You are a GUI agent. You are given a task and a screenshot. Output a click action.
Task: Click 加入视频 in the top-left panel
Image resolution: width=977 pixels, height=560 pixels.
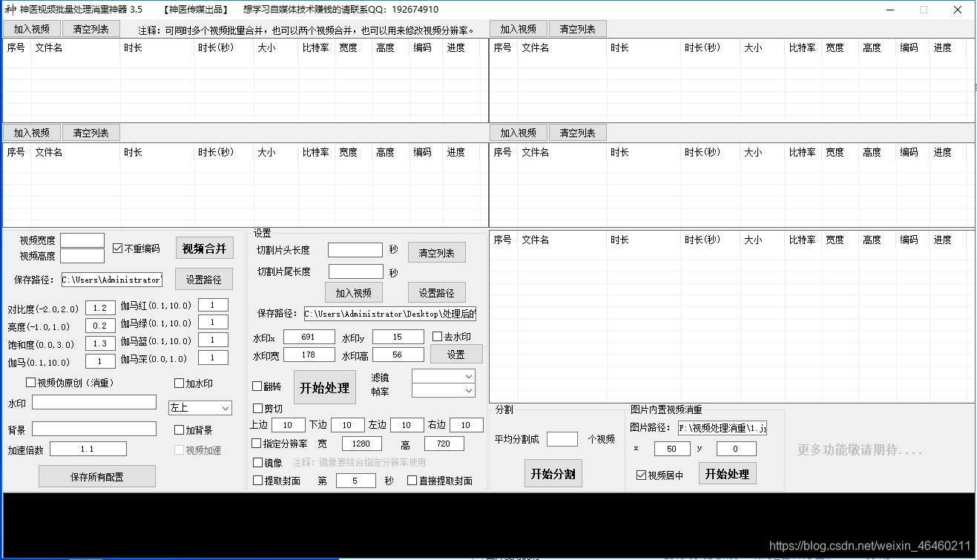[31, 28]
